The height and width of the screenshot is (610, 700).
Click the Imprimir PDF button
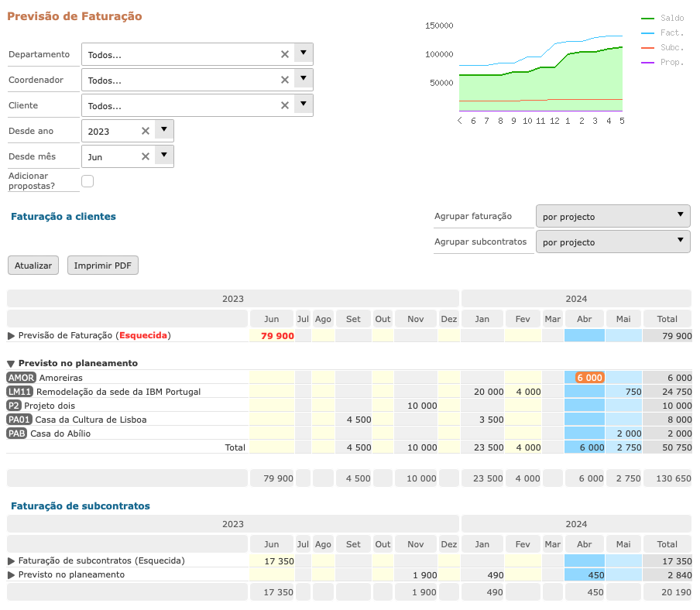point(102,266)
